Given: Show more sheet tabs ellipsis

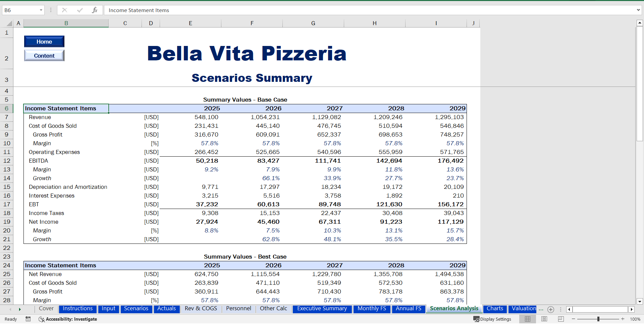Looking at the screenshot, I should pos(541,309).
